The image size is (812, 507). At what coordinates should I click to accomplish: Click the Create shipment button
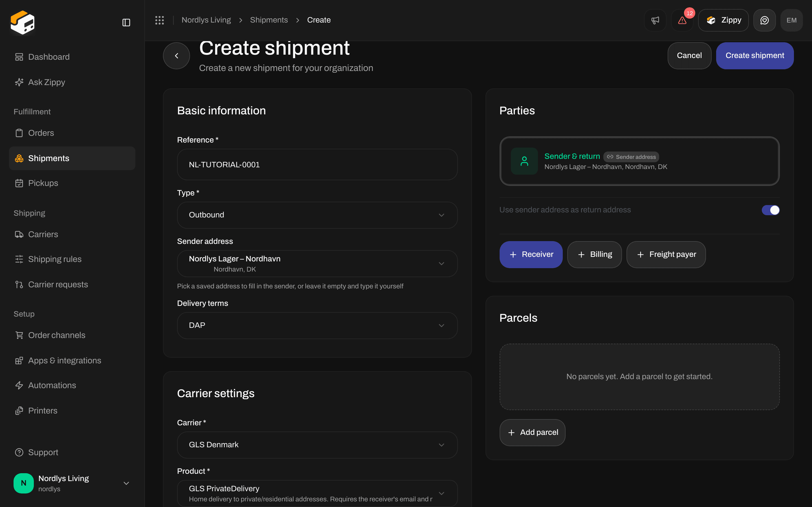pos(754,56)
